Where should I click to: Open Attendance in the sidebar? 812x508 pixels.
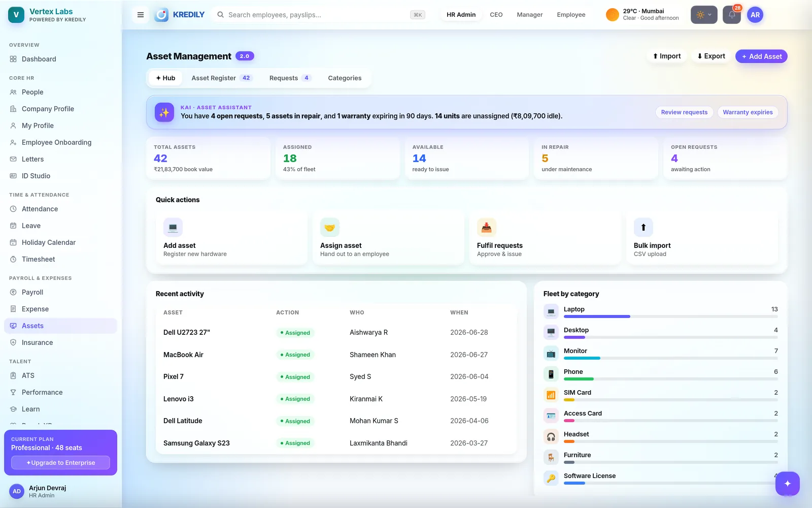coord(60,209)
